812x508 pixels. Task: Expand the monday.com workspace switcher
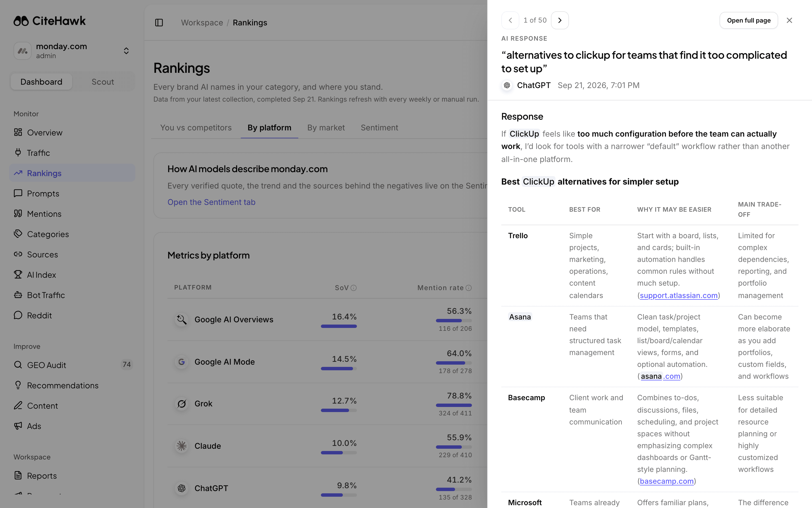tap(126, 51)
